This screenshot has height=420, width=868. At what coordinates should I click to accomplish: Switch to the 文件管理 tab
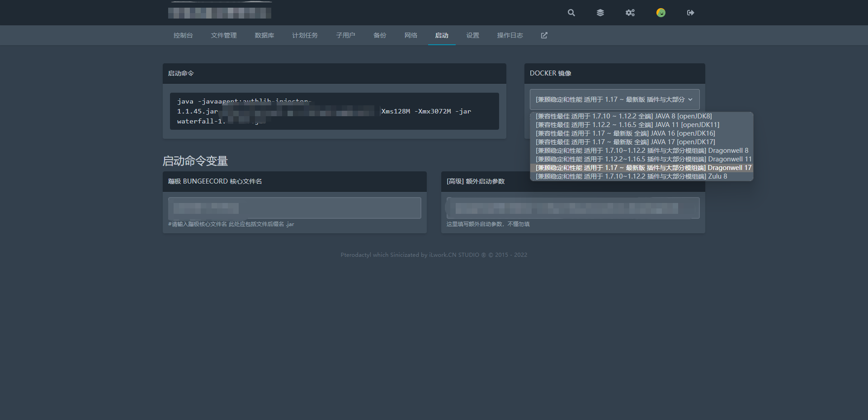coord(224,35)
